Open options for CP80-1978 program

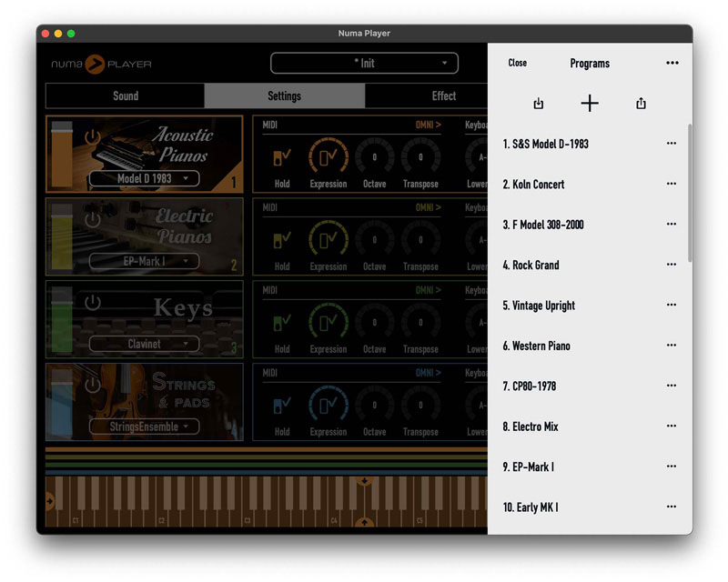(671, 386)
